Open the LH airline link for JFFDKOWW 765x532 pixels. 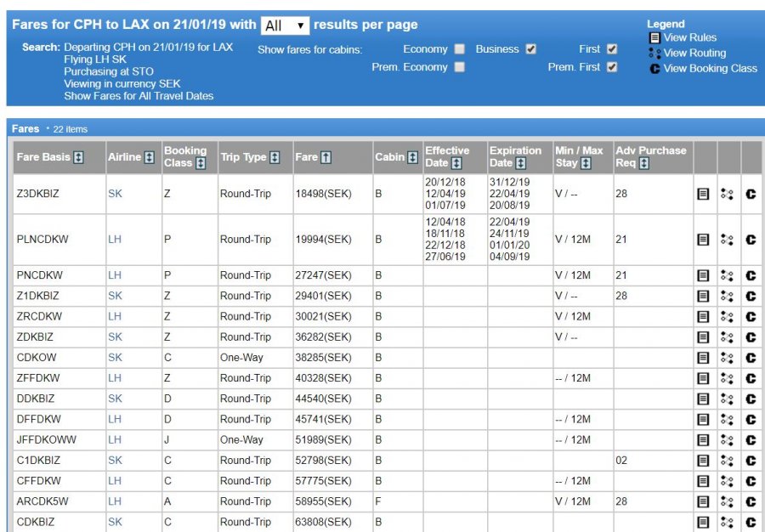click(x=115, y=439)
